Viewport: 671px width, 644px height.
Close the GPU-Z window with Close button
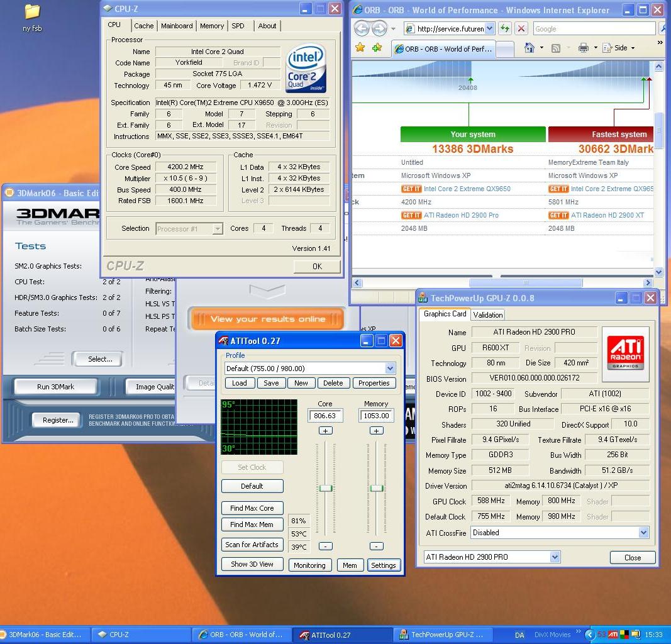(633, 558)
